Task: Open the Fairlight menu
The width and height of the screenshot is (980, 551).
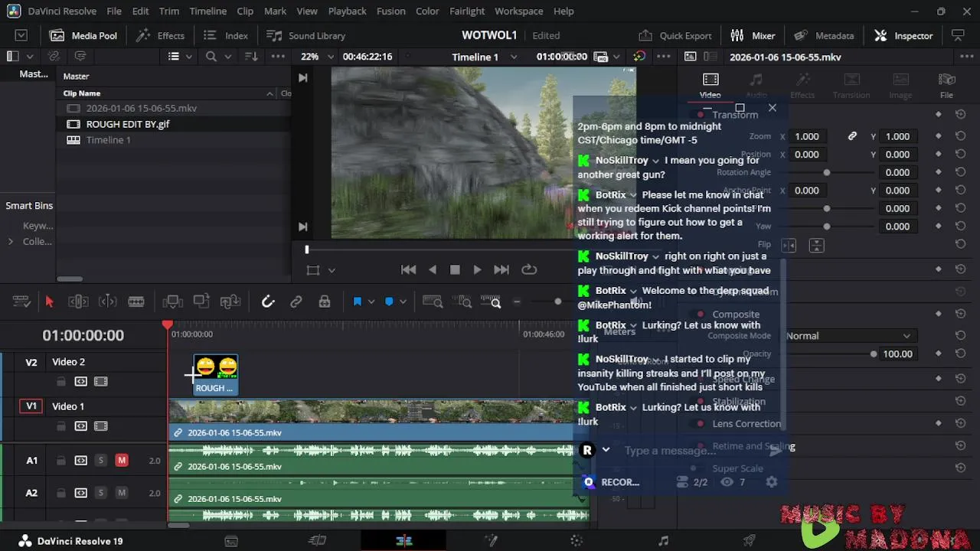Action: [x=467, y=11]
